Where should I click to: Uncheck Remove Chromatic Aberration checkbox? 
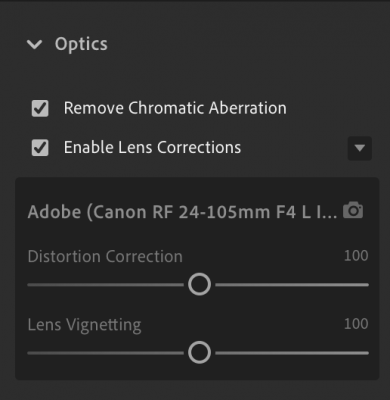[40, 108]
